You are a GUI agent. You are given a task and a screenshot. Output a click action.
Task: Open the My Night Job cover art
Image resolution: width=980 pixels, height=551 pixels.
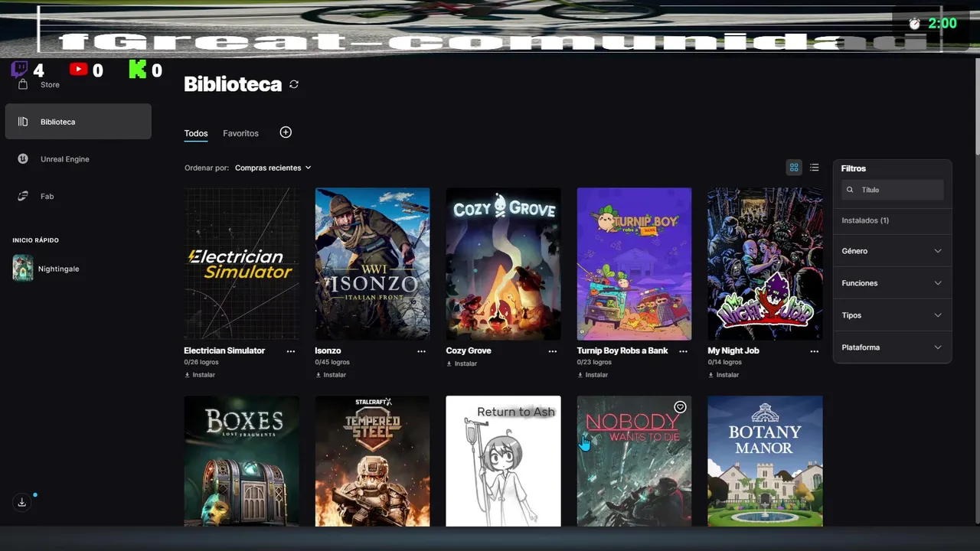[x=766, y=263]
